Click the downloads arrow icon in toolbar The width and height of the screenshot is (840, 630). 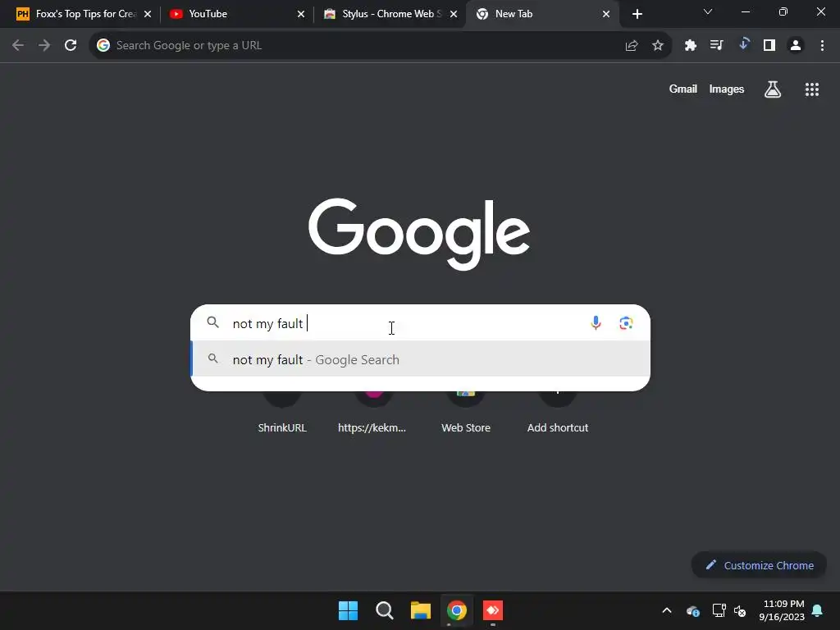[743, 44]
